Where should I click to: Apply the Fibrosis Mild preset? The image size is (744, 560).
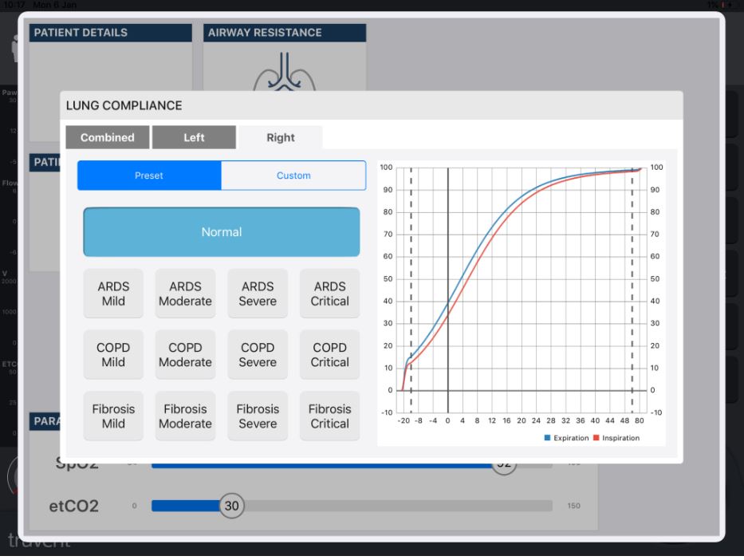click(113, 416)
